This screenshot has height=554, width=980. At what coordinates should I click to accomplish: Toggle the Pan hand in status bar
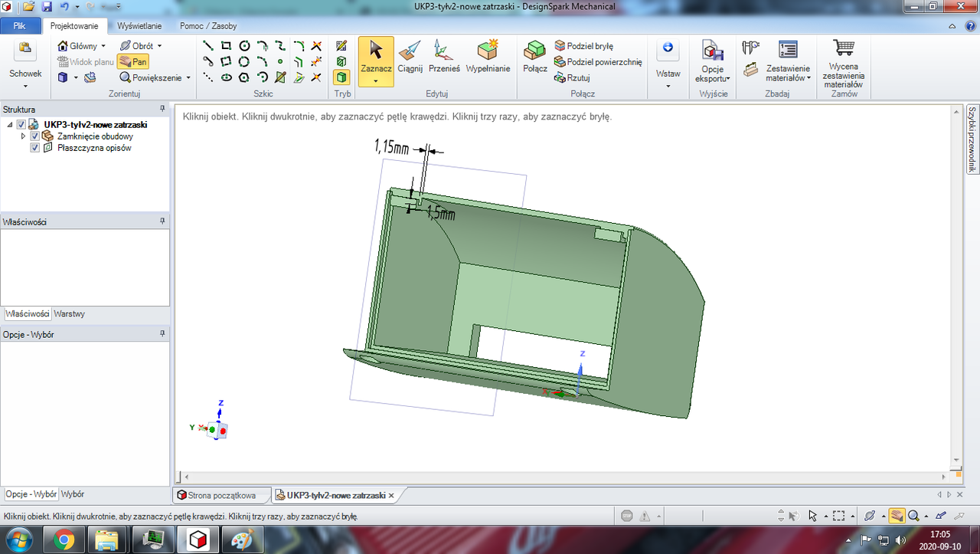click(897, 516)
